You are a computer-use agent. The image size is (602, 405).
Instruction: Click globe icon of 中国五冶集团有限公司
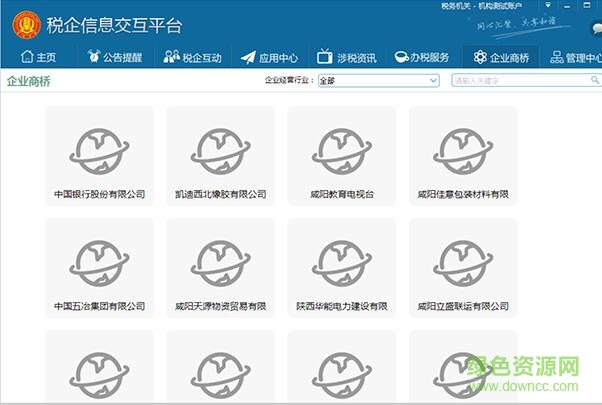pos(99,263)
